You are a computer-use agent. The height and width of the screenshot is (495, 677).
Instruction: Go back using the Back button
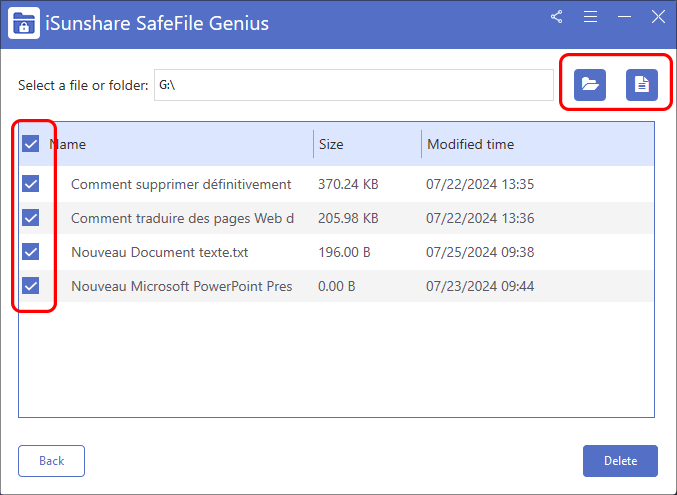point(51,461)
